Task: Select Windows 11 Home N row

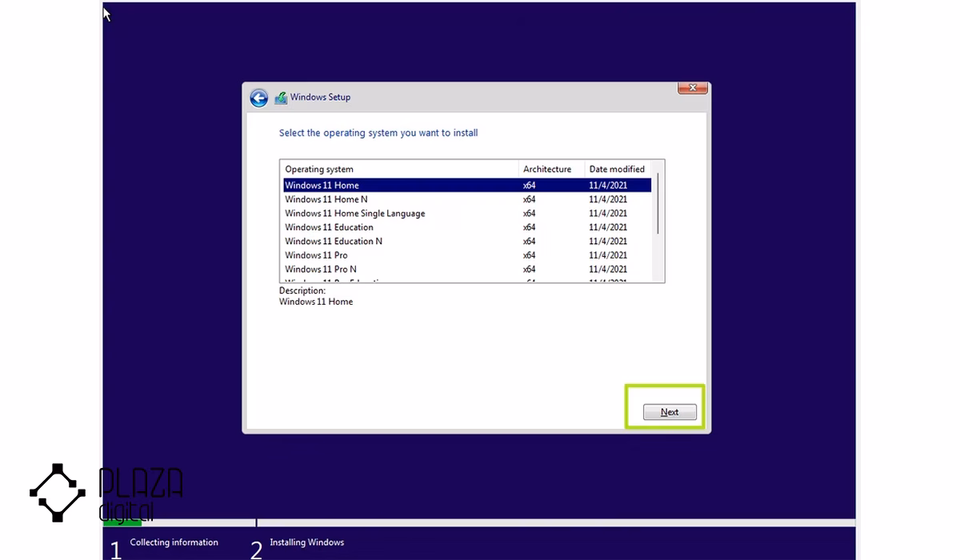Action: [x=467, y=199]
